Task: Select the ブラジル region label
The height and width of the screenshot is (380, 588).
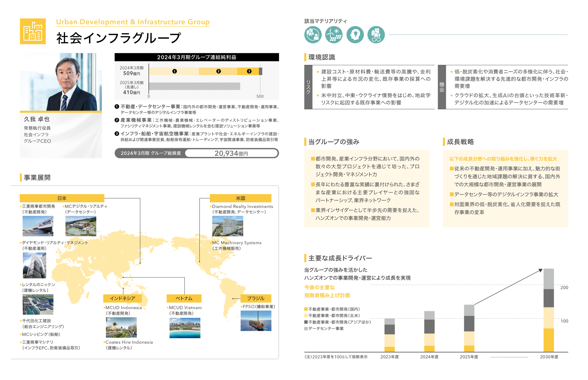Action: 256,298
